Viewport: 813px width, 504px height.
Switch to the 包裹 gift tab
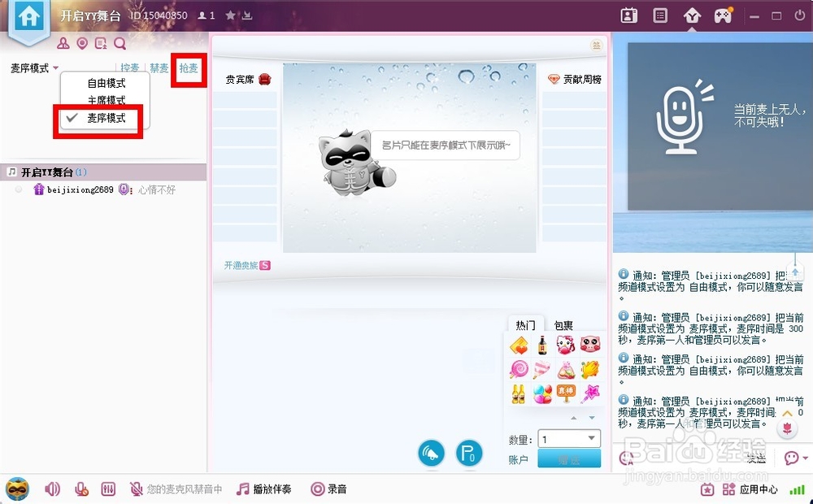563,324
